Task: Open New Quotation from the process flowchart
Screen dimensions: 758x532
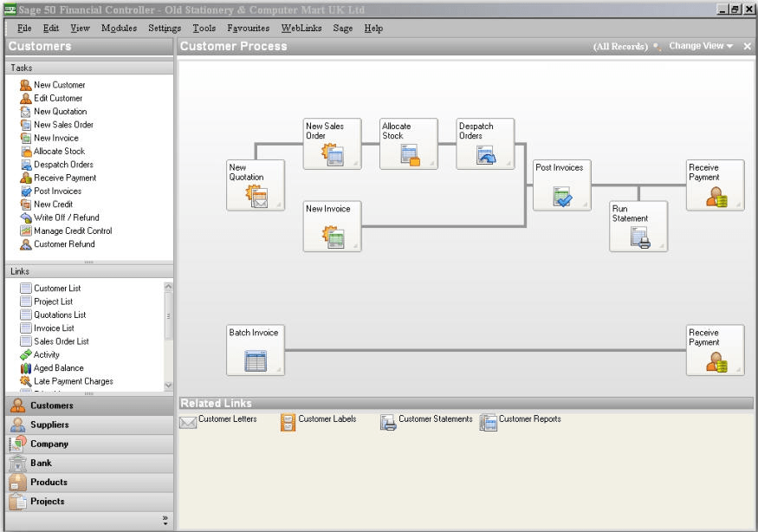Action: point(255,185)
